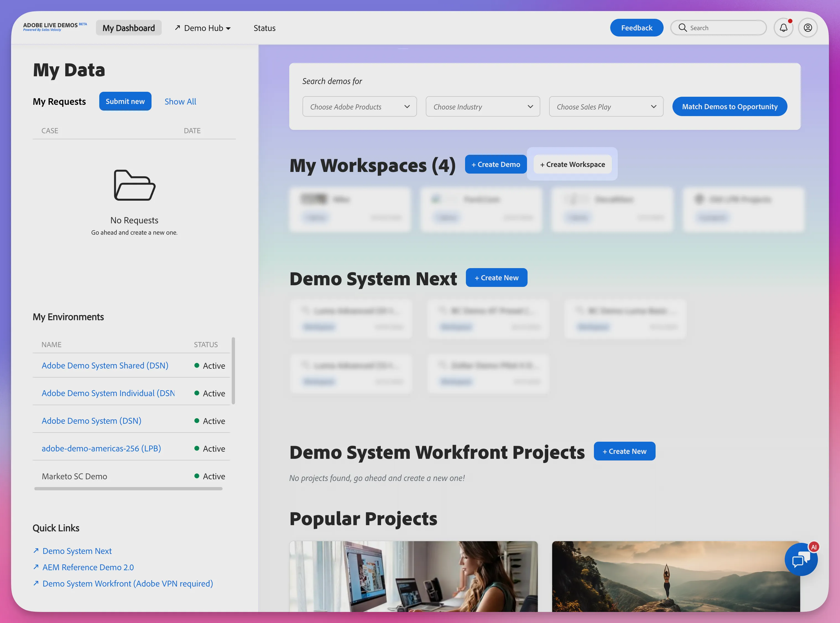Click the Create Workspace button
The height and width of the screenshot is (623, 840).
573,164
